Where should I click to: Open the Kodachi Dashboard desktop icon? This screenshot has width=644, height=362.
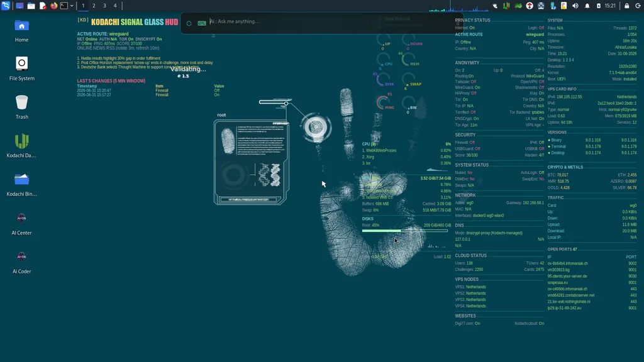(22, 146)
